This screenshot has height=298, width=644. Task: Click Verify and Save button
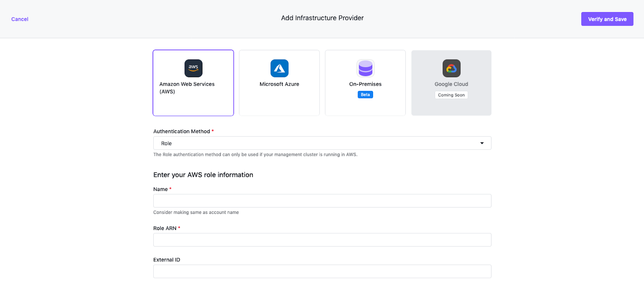click(607, 19)
